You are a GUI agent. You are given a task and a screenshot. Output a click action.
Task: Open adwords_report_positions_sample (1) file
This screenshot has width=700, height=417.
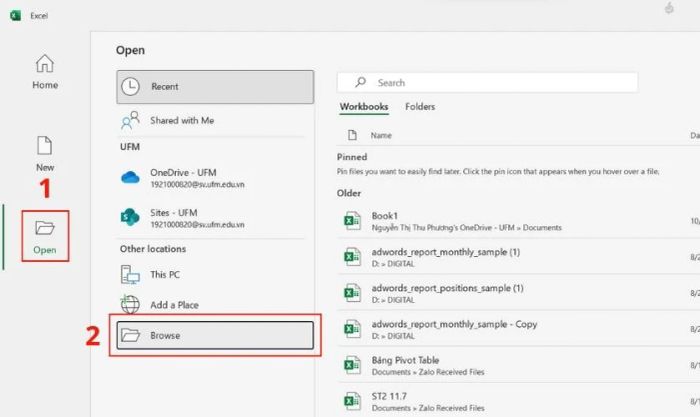(x=518, y=293)
